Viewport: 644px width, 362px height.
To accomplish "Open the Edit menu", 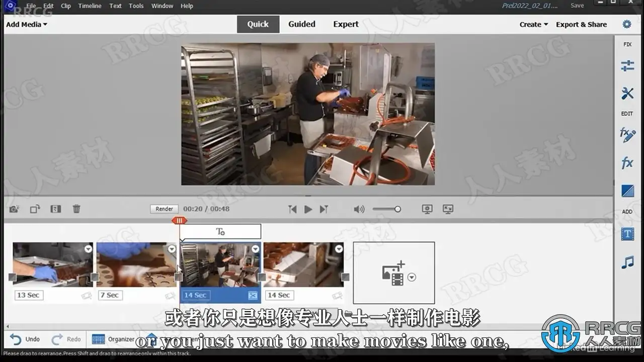I will click(48, 6).
